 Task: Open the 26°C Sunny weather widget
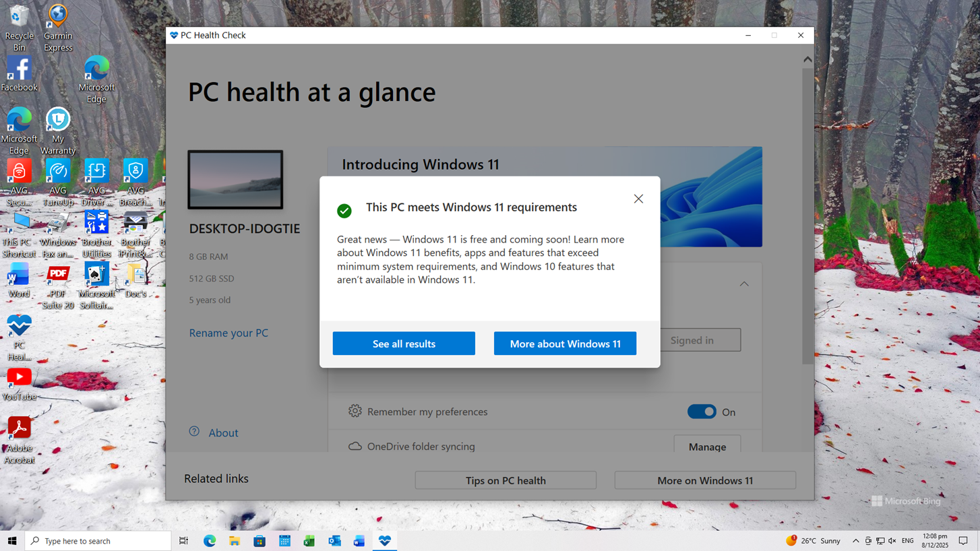[x=814, y=541]
